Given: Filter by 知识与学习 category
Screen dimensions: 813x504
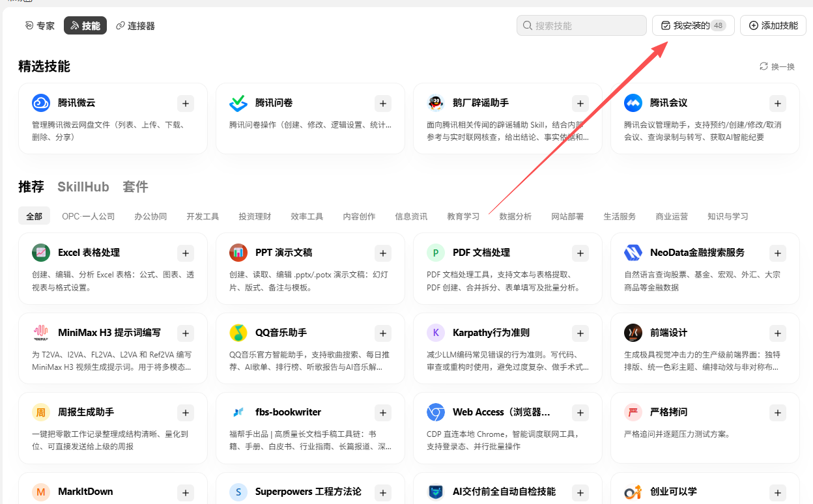Looking at the screenshot, I should tap(728, 216).
